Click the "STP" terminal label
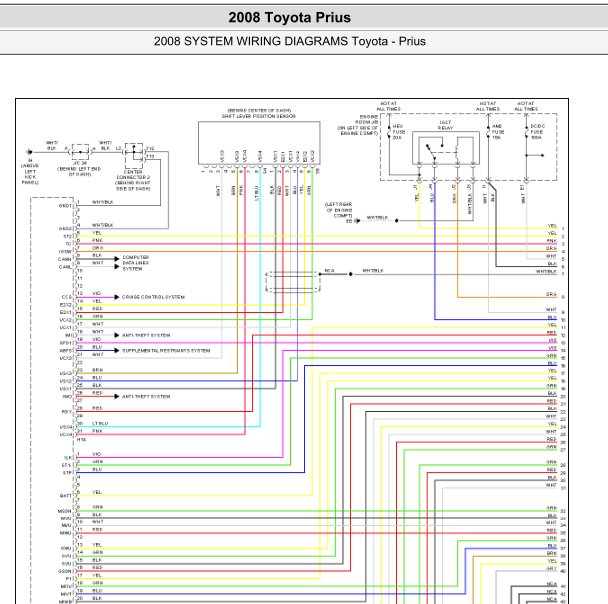Image resolution: width=608 pixels, height=604 pixels. coord(67,473)
